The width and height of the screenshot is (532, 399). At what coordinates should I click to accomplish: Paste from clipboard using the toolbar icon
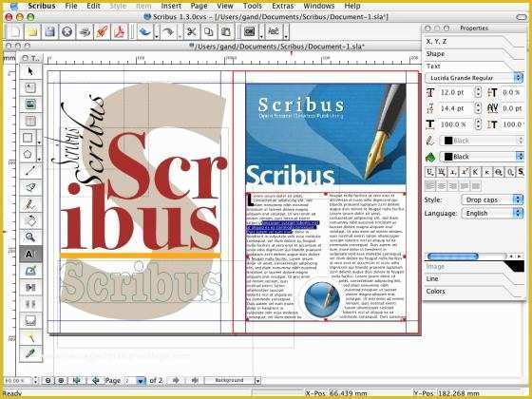226,32
